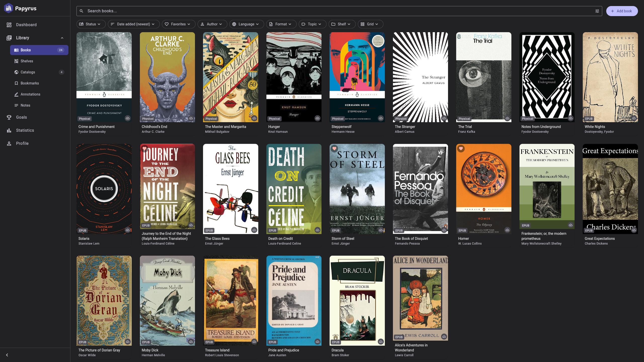Click the Papyrus logo icon
The image size is (644, 362).
pyautogui.click(x=9, y=8)
